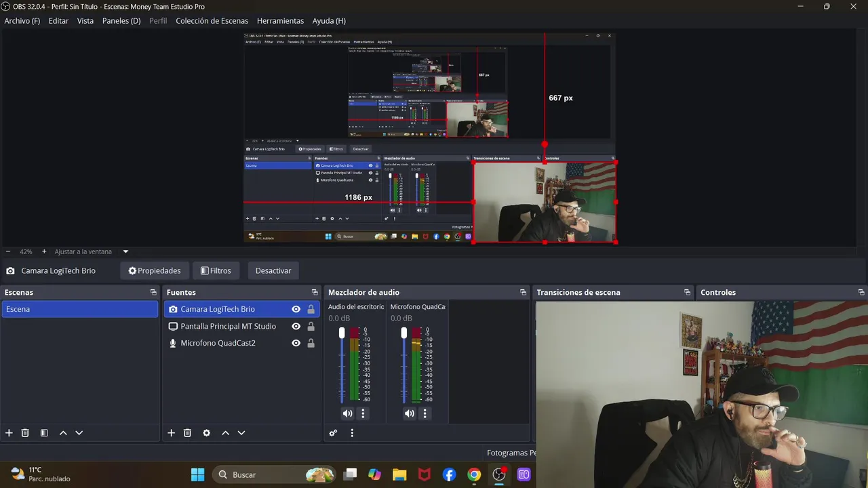
Task: Move scene down in Escenas list
Action: [79, 433]
